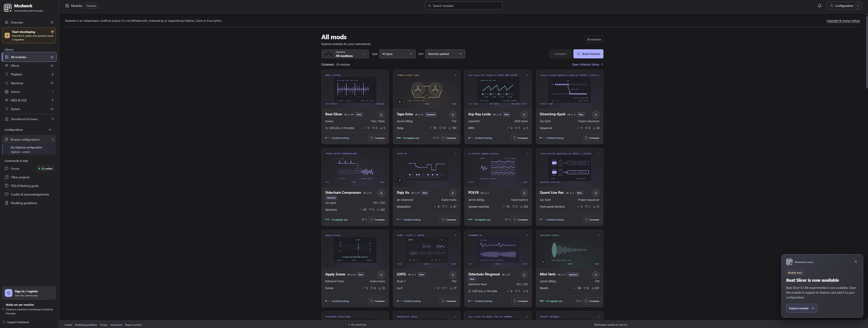Add DirectJmp Kyoti with plus icon

pyautogui.click(x=595, y=114)
